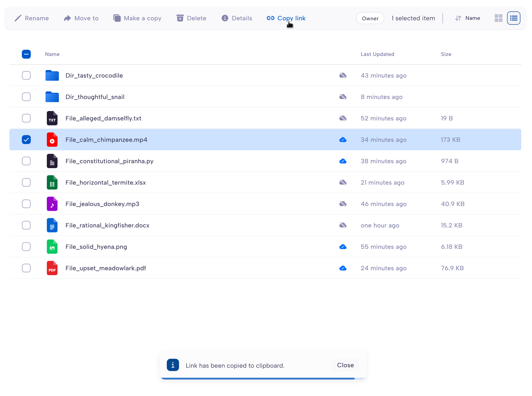Click synced cloud icon for File_upset_meadowlark.pdf

pos(343,268)
